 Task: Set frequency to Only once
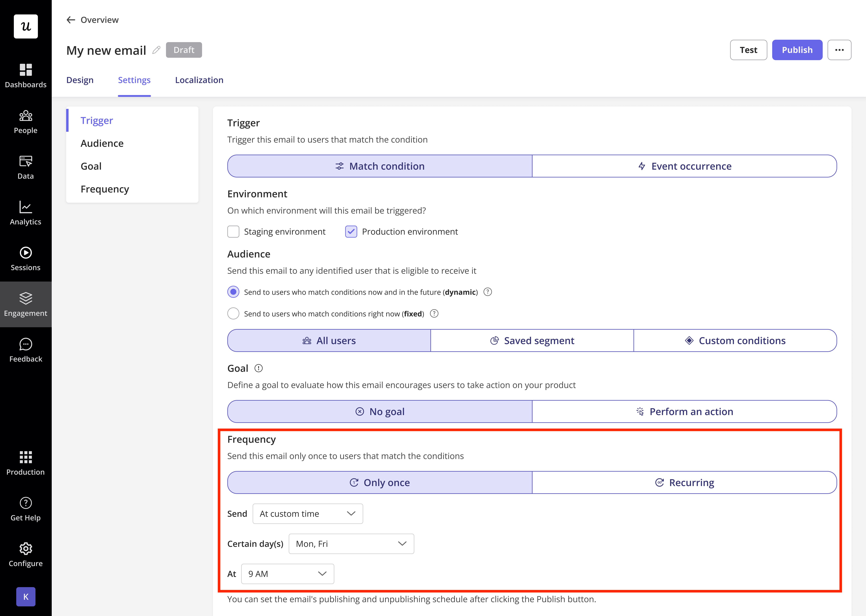[379, 482]
